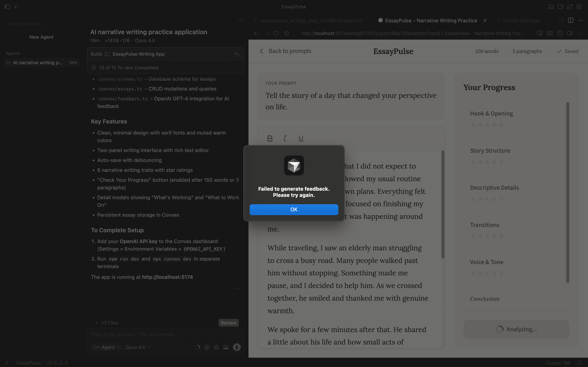Click the attach image icon in chat
The image size is (588, 367).
tap(226, 347)
